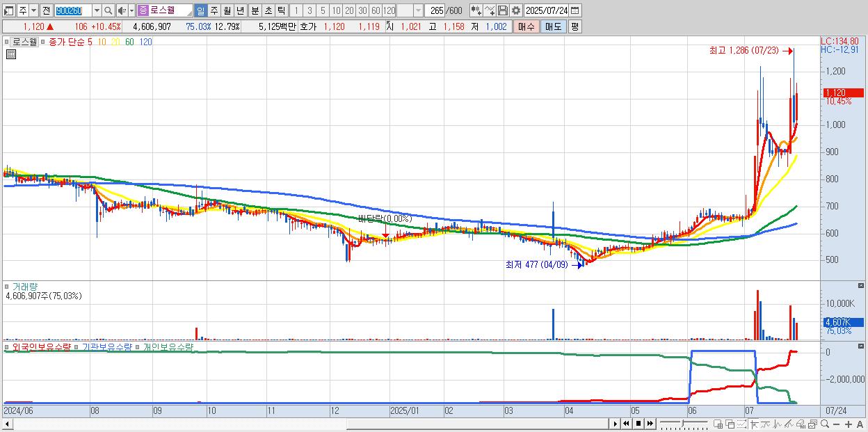The image size is (868, 432).
Task: Play chart replay forward
Action: (x=616, y=424)
